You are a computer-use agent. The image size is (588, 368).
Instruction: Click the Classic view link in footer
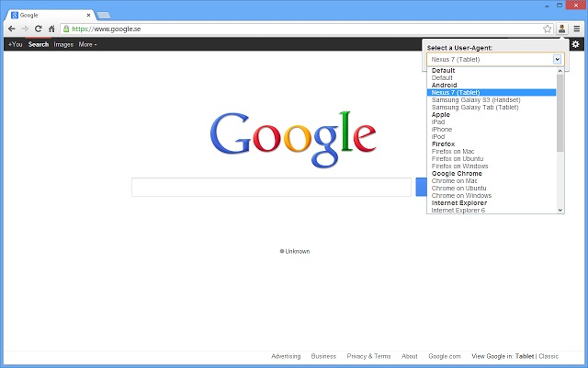(x=548, y=356)
